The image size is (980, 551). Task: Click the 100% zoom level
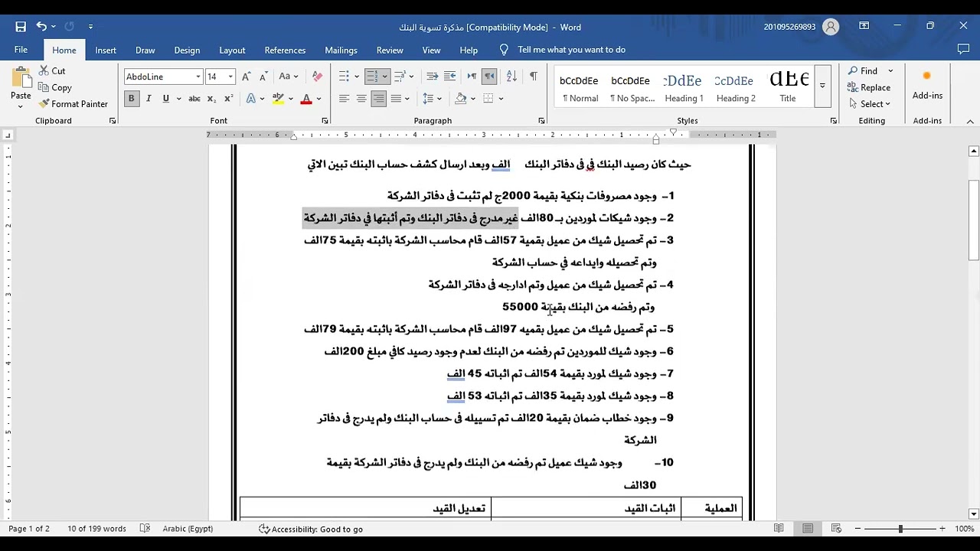964,529
